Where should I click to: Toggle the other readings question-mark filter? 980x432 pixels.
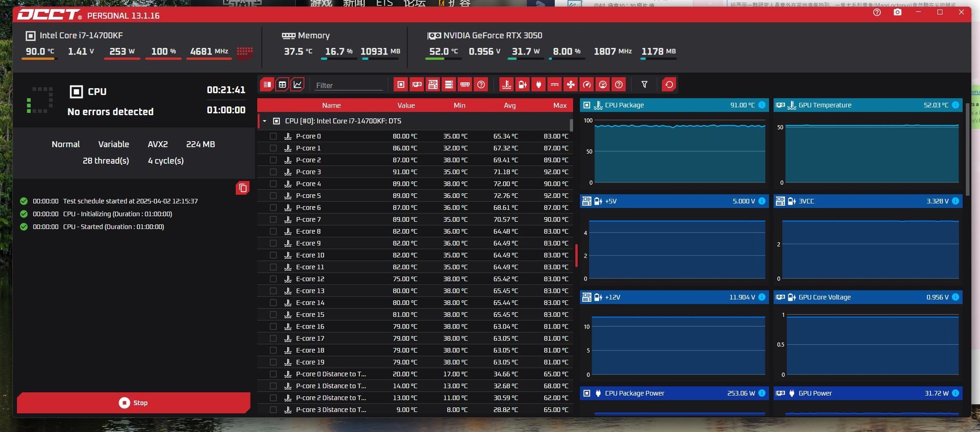point(619,85)
